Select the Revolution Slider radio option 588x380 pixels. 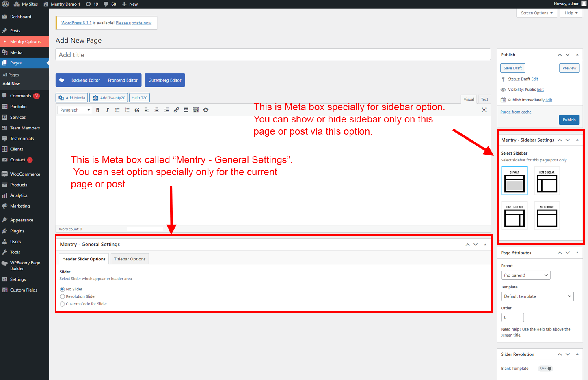pos(63,296)
